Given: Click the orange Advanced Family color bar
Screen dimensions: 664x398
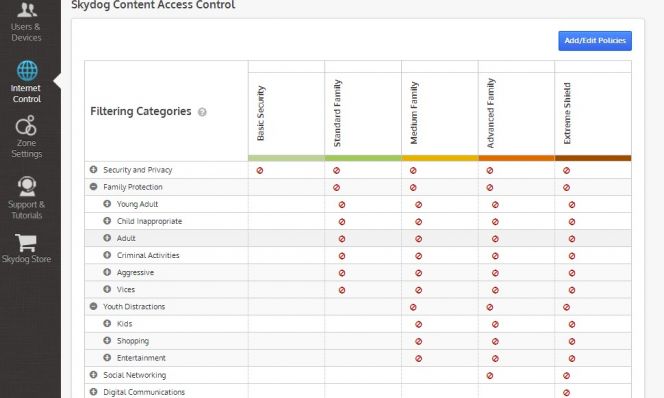Looking at the screenshot, I should pyautogui.click(x=516, y=158).
